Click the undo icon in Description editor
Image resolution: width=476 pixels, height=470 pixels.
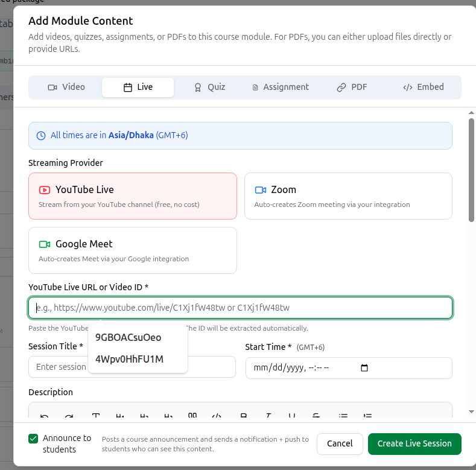tap(44, 416)
